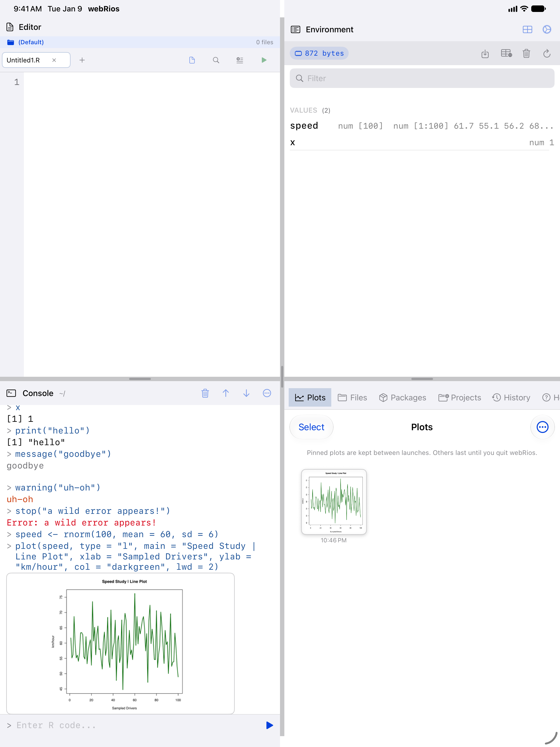Click editor line 1 text area
Viewport: 560px width, 747px height.
152,82
